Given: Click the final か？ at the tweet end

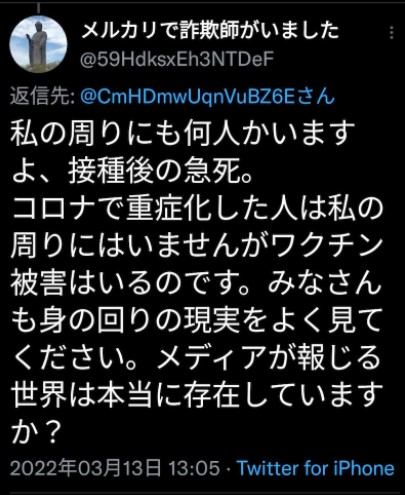Looking at the screenshot, I should tap(37, 431).
